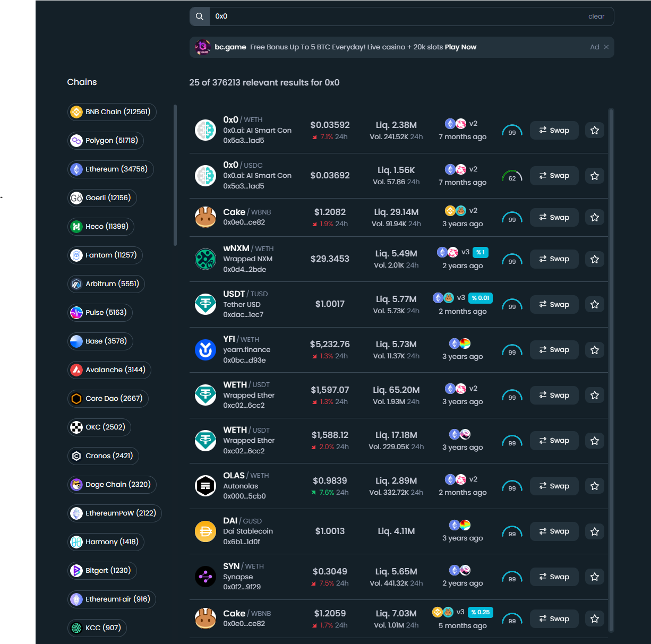The height and width of the screenshot is (644, 651).
Task: Open the OLAS Autonolas token logo
Action: (205, 486)
